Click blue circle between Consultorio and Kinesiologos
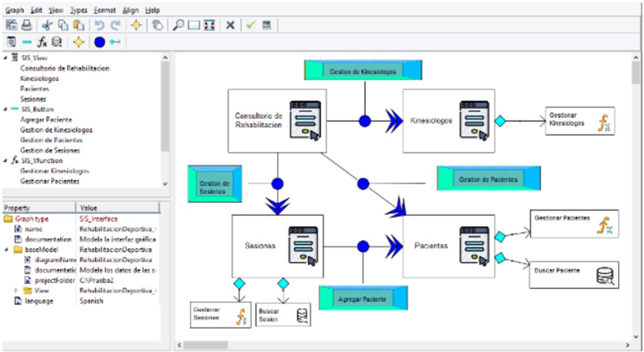Image resolution: width=644 pixels, height=352 pixels. point(365,121)
